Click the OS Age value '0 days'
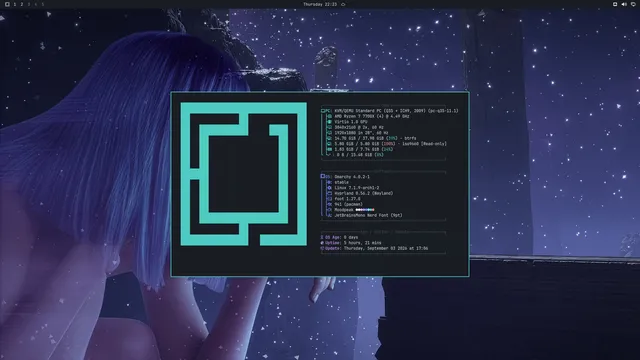The width and height of the screenshot is (640, 360). coord(351,237)
